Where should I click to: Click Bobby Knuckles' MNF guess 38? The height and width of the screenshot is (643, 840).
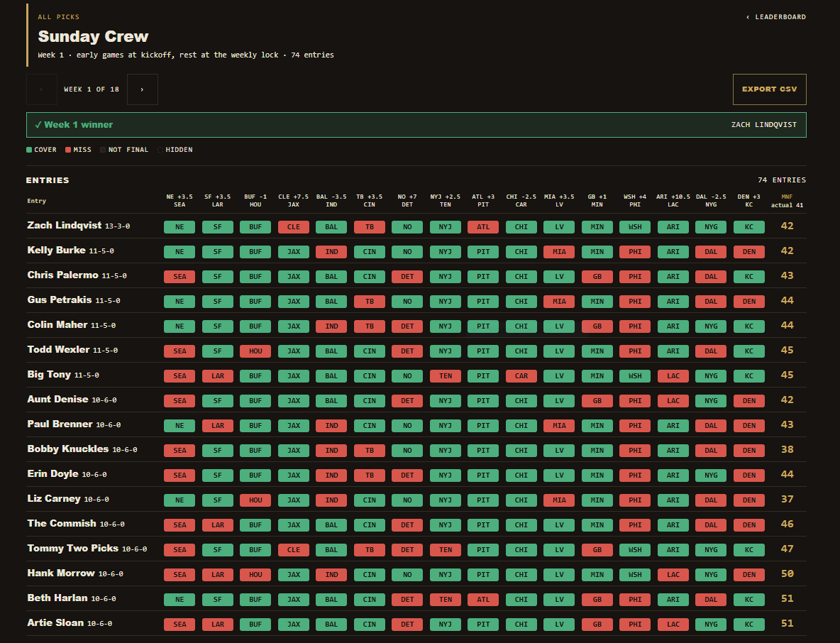pyautogui.click(x=787, y=449)
